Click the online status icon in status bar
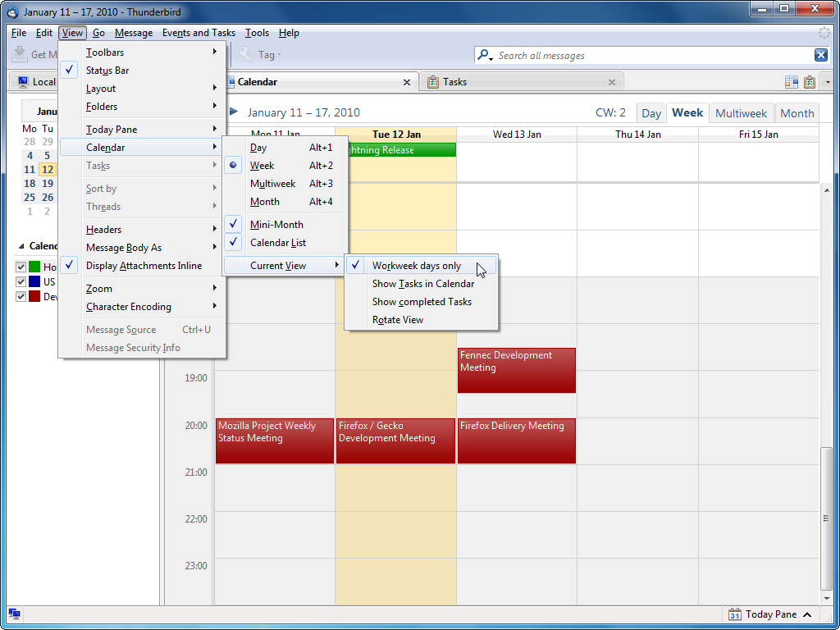Screen dimensions: 840x630 [x=15, y=614]
